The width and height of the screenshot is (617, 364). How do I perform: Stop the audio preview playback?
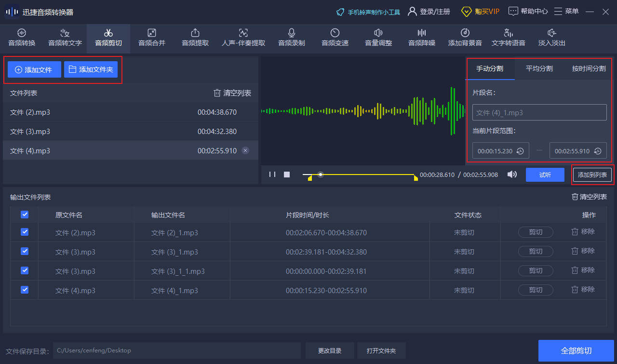pos(287,175)
